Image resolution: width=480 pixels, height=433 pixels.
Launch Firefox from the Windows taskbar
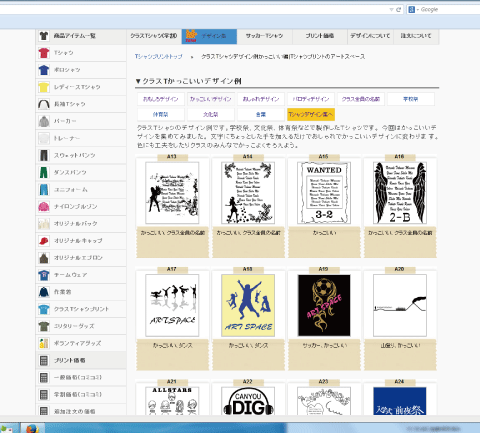coord(33,428)
